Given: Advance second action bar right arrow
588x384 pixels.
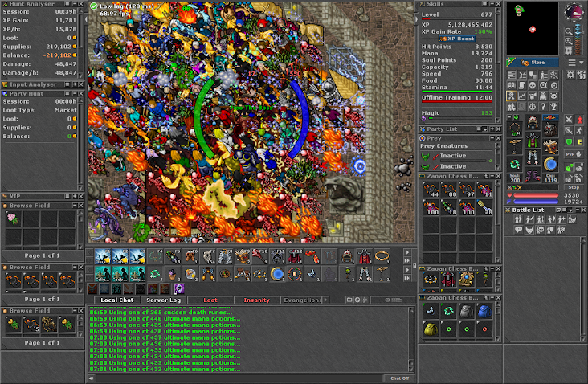Looking at the screenshot, I should tap(407, 270).
